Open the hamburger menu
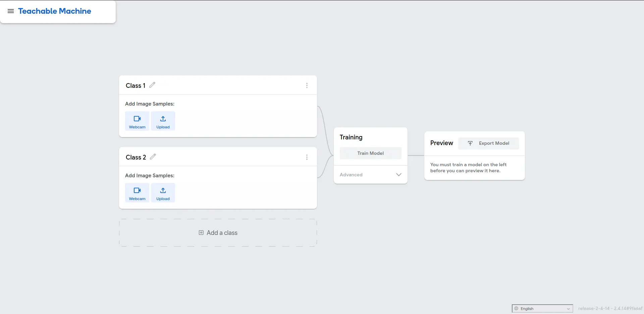The width and height of the screenshot is (644, 314). 11,11
